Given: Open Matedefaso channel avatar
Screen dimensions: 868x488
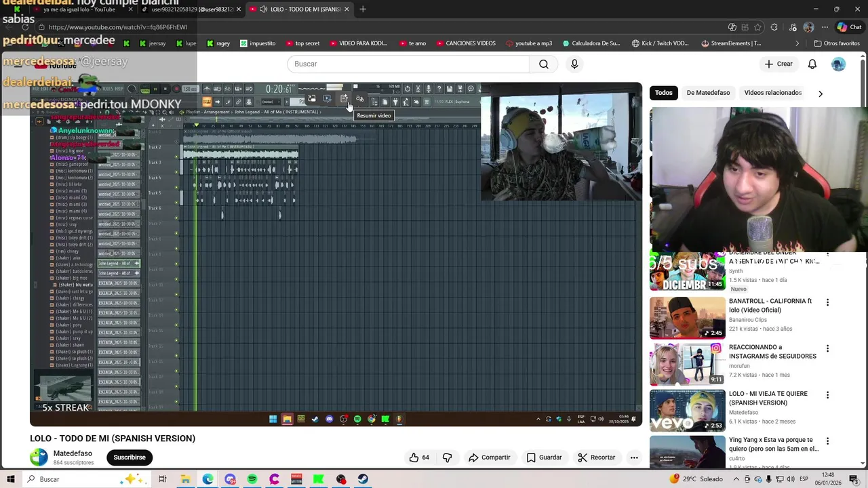Looking at the screenshot, I should pos(39,457).
